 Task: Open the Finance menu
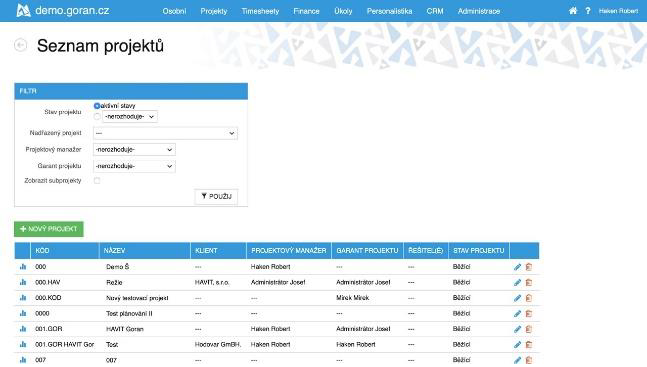pos(307,11)
